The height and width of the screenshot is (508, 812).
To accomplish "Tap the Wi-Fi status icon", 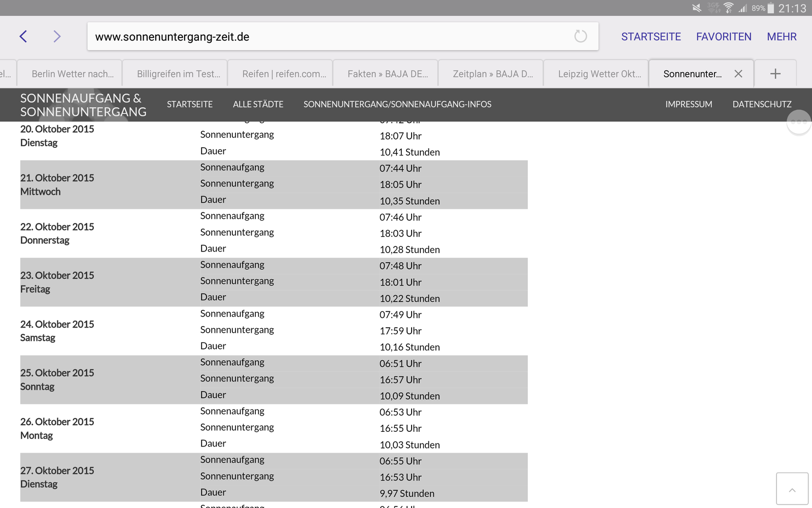I will click(x=728, y=8).
